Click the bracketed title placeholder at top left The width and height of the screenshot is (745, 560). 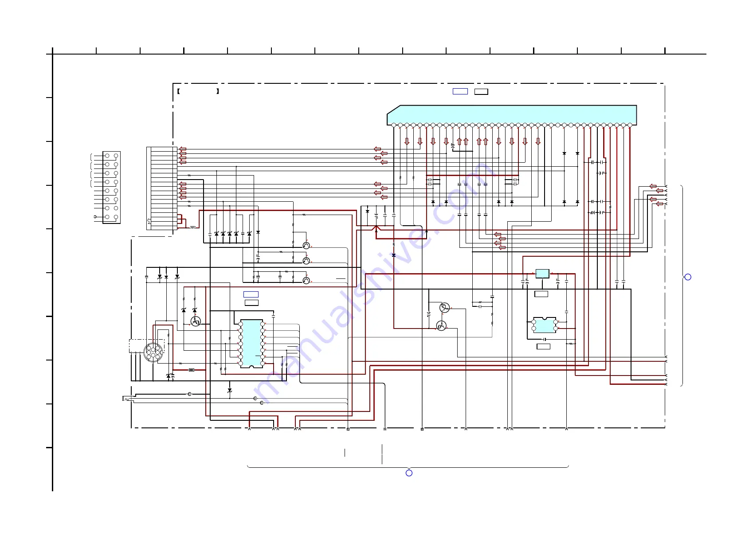click(x=198, y=91)
